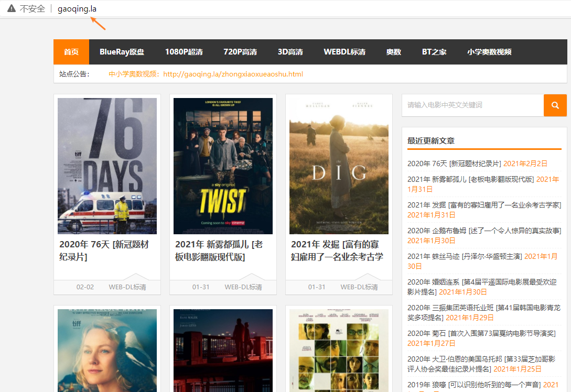Open WEBDL标清 navigation item
571x392 pixels.
tap(344, 52)
